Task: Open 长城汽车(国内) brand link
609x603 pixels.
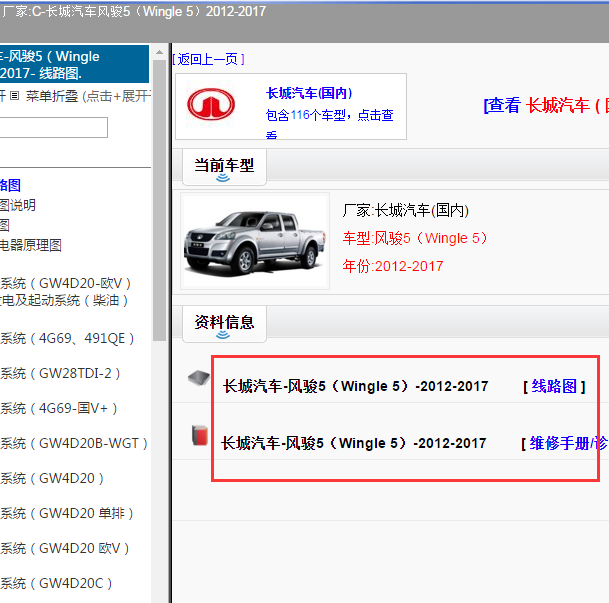Action: (309, 93)
